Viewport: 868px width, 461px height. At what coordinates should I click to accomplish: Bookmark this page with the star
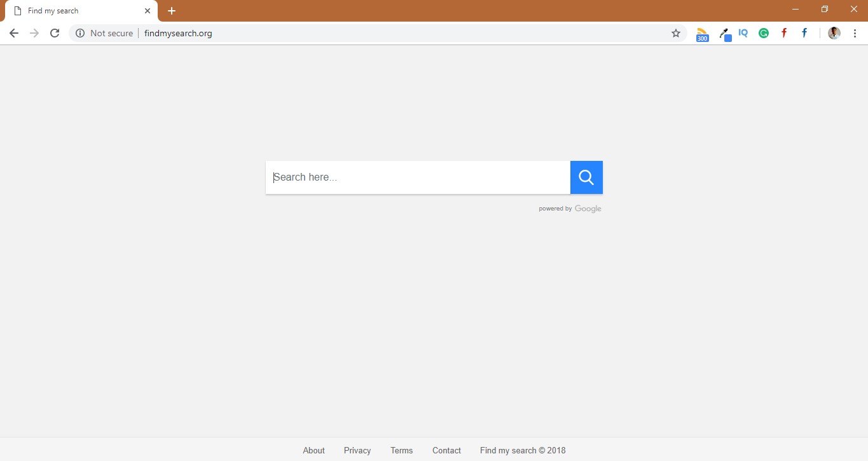[675, 33]
